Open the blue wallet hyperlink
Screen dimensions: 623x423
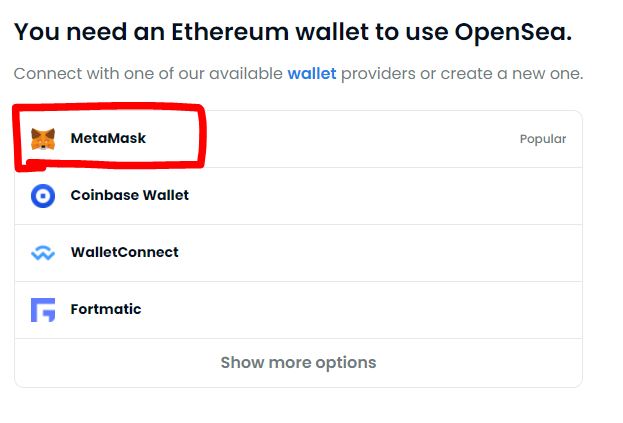(x=312, y=75)
